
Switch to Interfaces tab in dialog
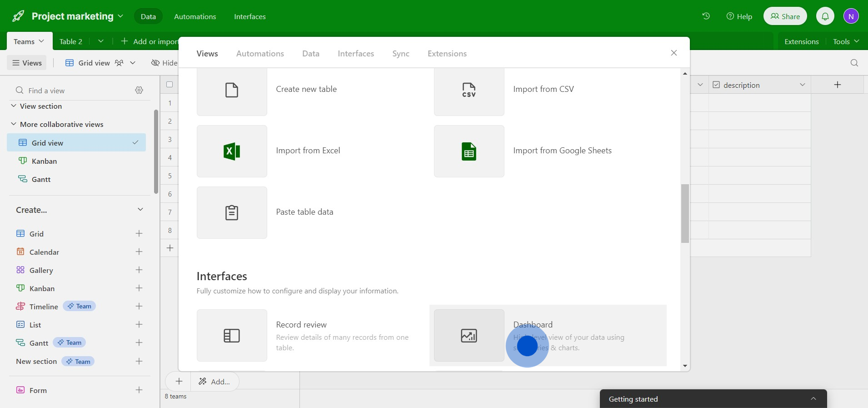click(356, 53)
